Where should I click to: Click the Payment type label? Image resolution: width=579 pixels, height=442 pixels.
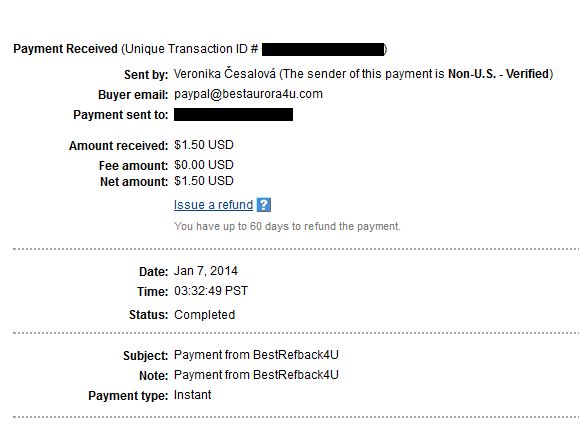[128, 396]
